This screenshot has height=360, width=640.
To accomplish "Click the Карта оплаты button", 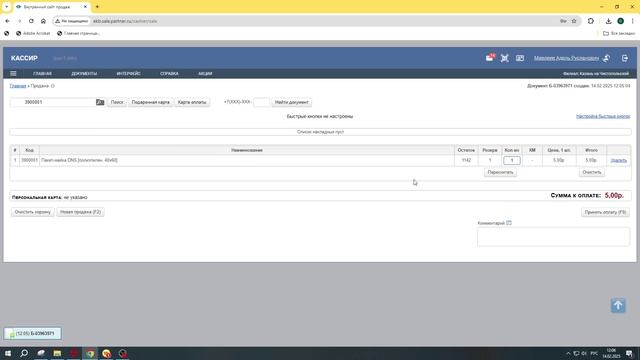I will point(192,102).
